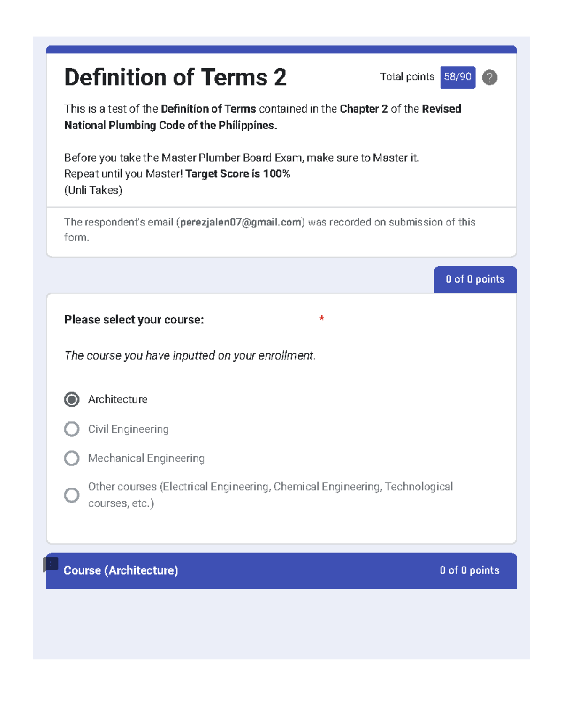Screen dimensions: 563x728
Task: Click the red required asterisk
Action: [321, 318]
